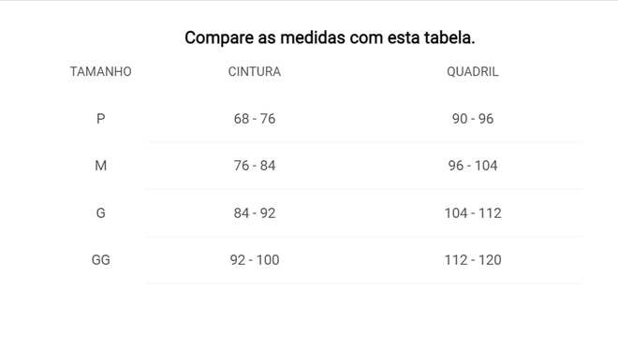Click waist value 92 - 100
The width and height of the screenshot is (618, 364).
point(254,260)
